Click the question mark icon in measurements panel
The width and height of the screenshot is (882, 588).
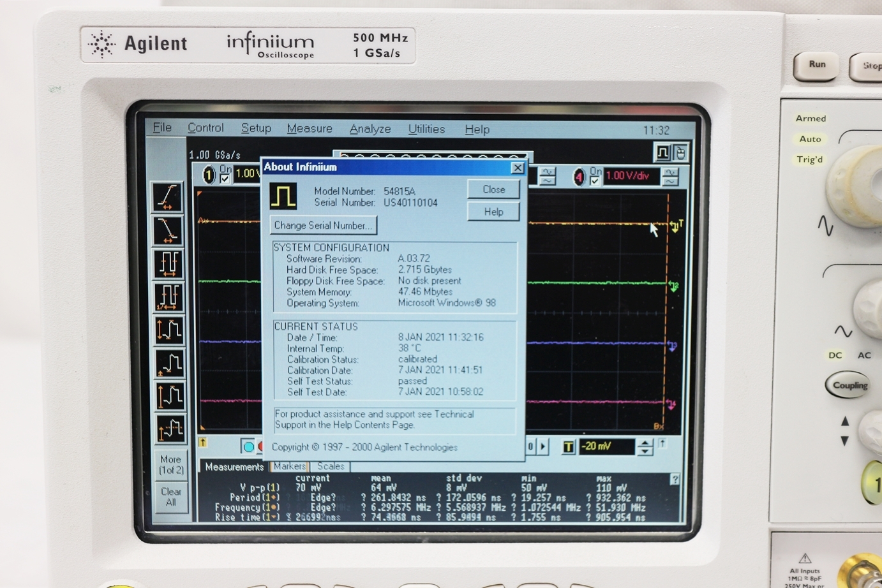(x=675, y=479)
